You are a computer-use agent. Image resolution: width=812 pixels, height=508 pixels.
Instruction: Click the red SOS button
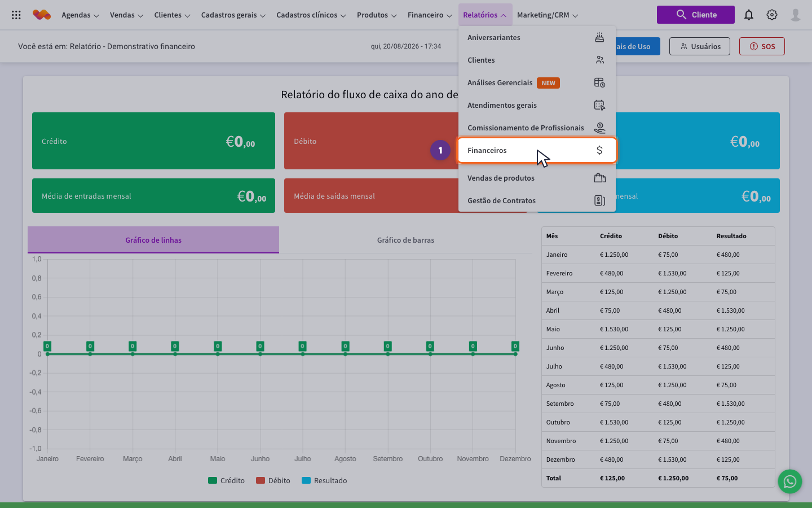(x=762, y=46)
